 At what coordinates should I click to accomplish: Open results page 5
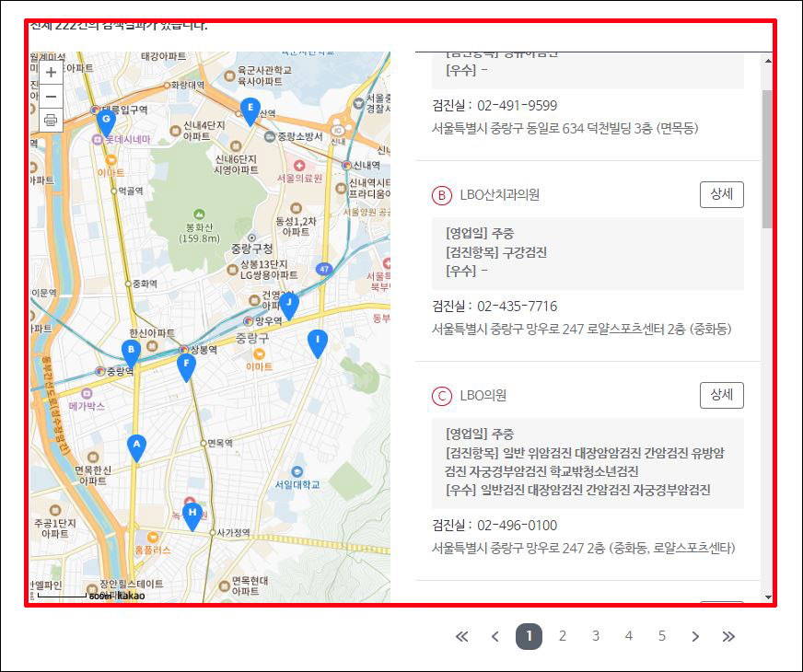click(x=662, y=636)
